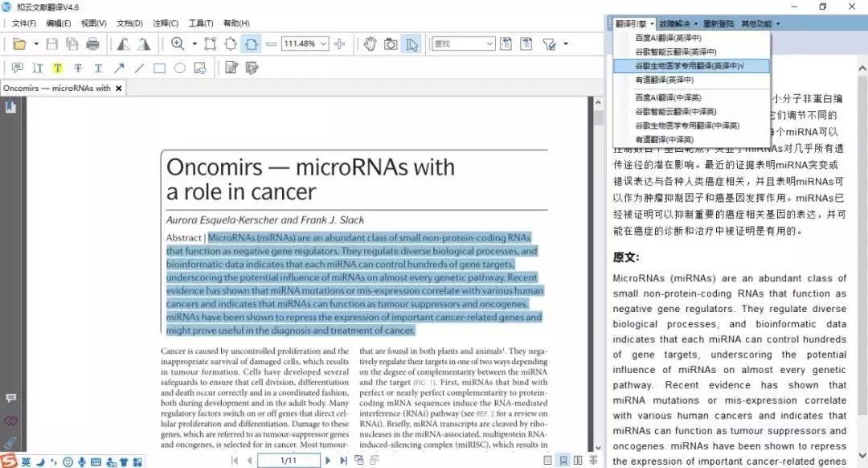Open the bookmarks panel in sidebar
Image resolution: width=868 pixels, height=468 pixels.
click(10, 107)
